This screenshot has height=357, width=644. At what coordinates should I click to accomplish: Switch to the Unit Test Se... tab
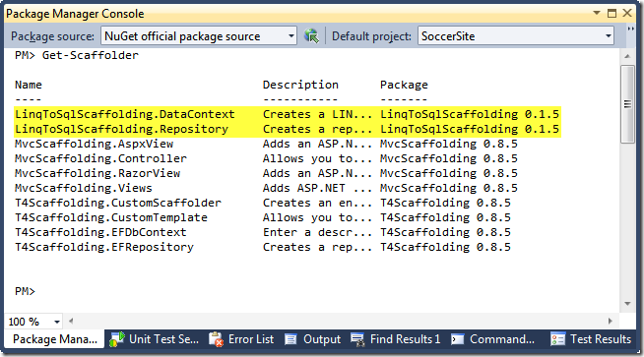pyautogui.click(x=155, y=339)
